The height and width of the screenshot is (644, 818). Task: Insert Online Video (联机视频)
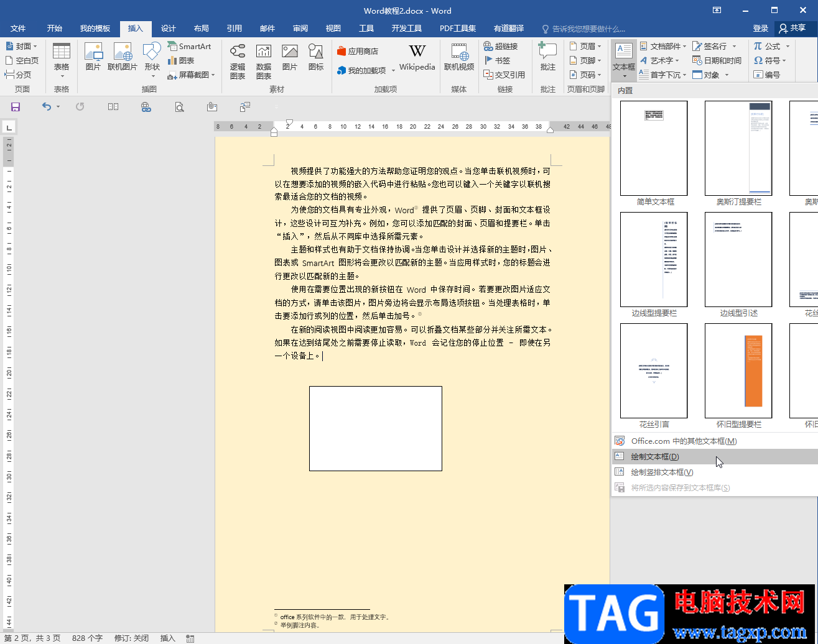click(x=459, y=57)
